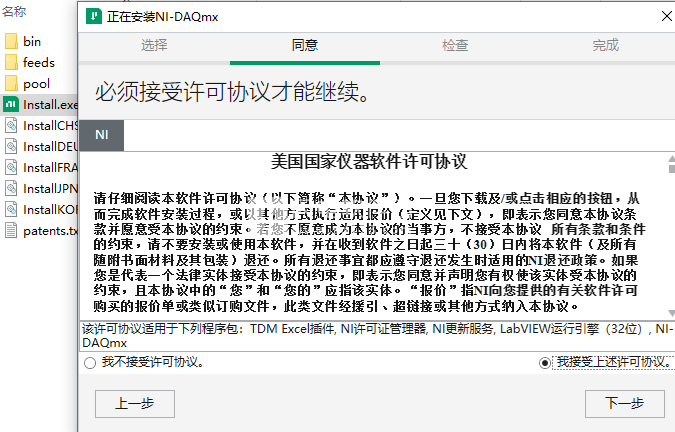Select the file name InstallFRA
The width and height of the screenshot is (675, 432).
[x=50, y=168]
